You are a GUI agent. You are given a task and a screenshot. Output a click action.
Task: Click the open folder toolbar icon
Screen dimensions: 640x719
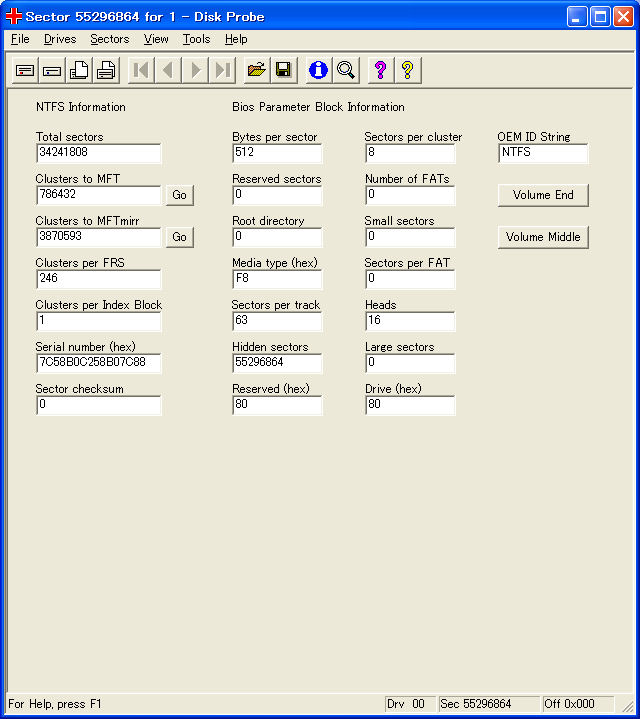point(257,71)
